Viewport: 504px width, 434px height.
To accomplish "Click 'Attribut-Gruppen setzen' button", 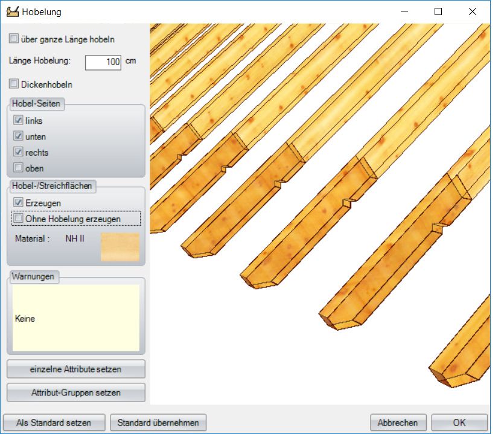I will pyautogui.click(x=76, y=392).
